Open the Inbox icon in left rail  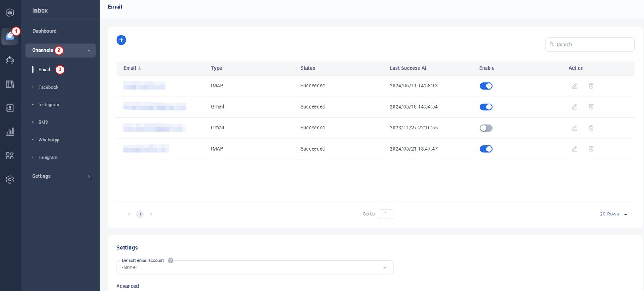click(10, 36)
